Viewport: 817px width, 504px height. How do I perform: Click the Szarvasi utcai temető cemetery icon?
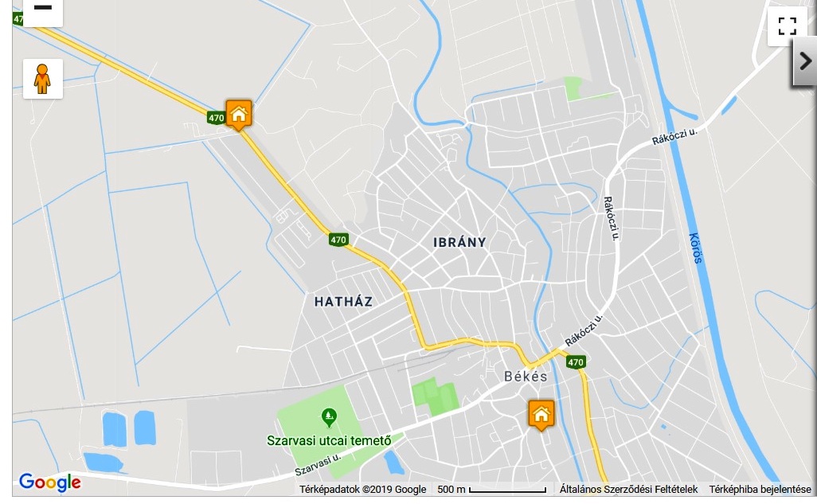pos(329,417)
